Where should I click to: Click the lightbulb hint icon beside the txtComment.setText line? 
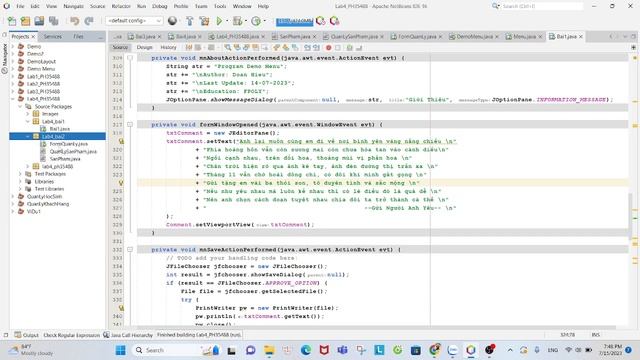[x=121, y=141]
